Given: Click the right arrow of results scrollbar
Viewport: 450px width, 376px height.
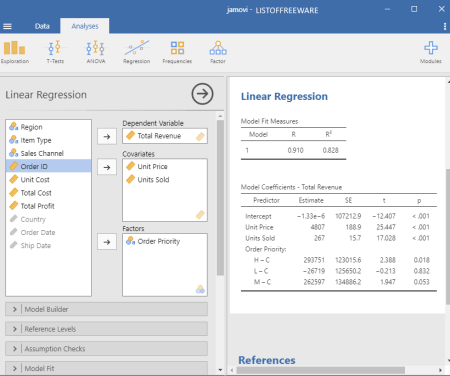Looking at the screenshot, I should pos(440,370).
